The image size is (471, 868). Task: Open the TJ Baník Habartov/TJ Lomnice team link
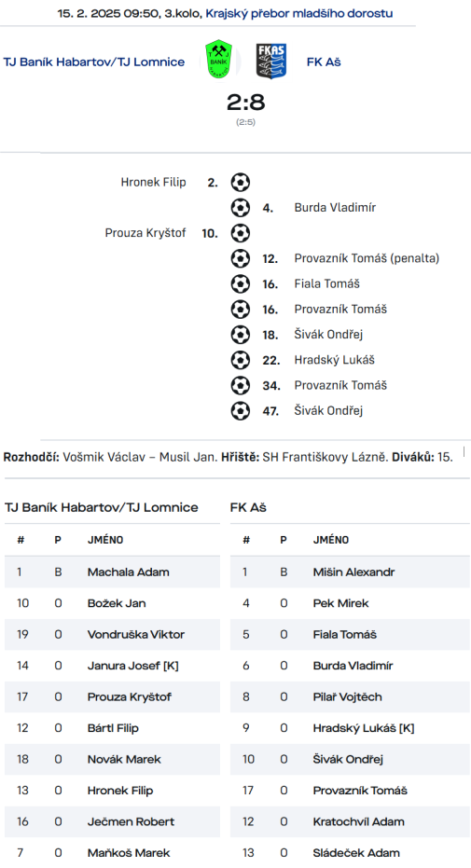(94, 62)
